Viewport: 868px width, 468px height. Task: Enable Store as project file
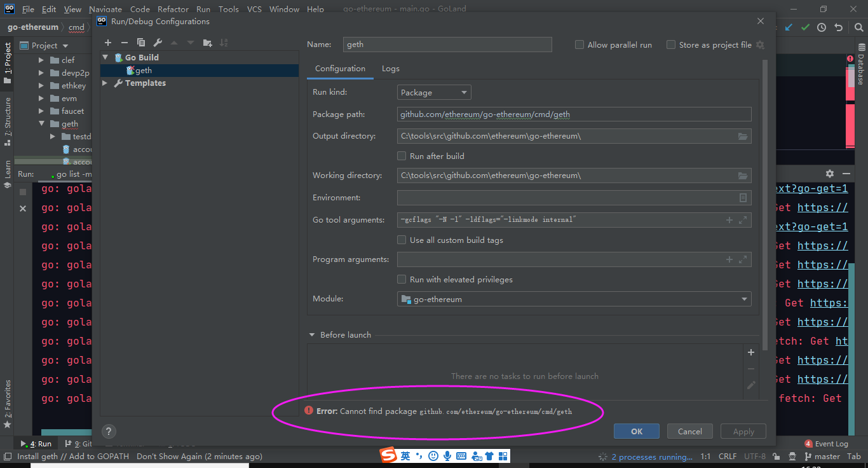pyautogui.click(x=671, y=45)
